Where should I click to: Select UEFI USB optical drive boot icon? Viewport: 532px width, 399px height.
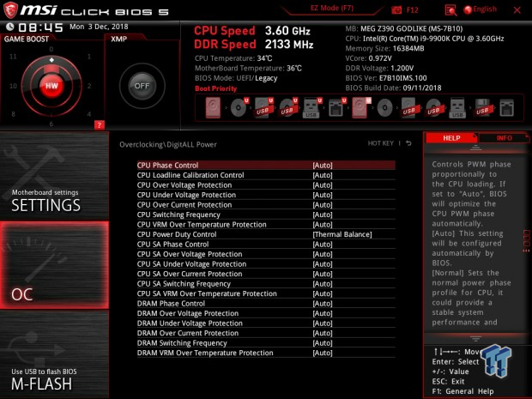click(x=288, y=108)
